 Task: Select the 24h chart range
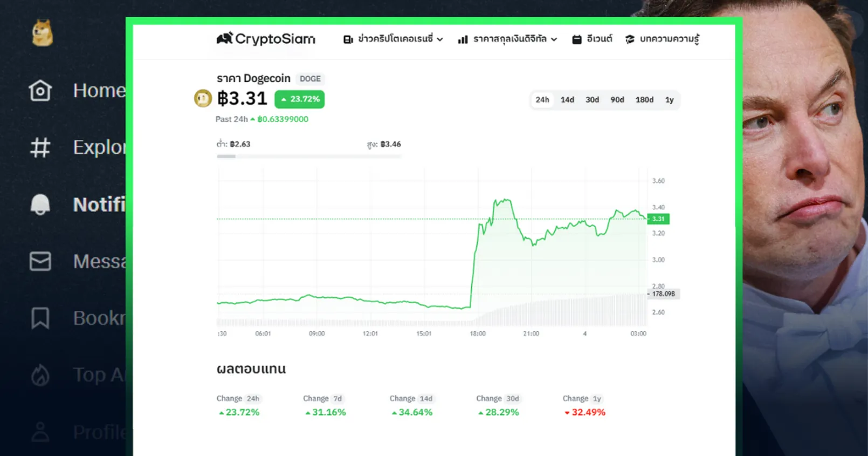click(x=542, y=100)
